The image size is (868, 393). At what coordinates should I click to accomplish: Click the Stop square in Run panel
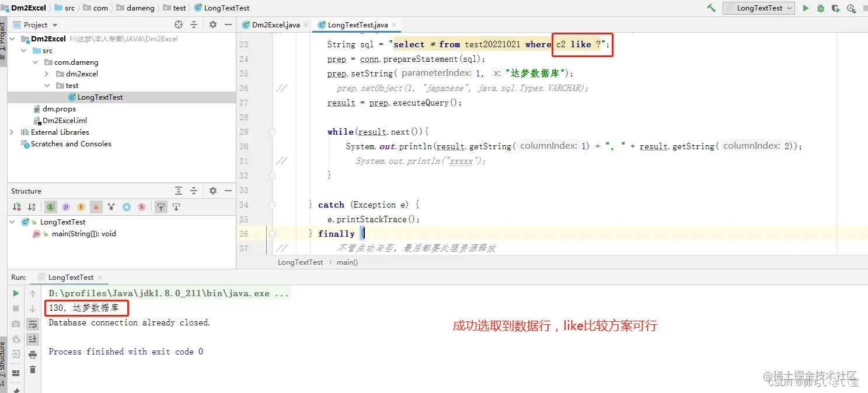tap(16, 308)
